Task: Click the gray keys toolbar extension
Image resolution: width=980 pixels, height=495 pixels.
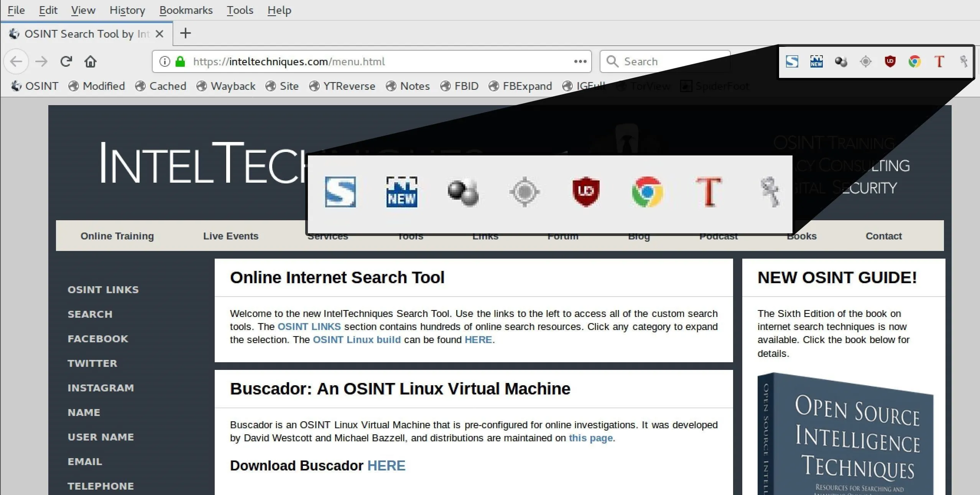Action: (x=964, y=61)
